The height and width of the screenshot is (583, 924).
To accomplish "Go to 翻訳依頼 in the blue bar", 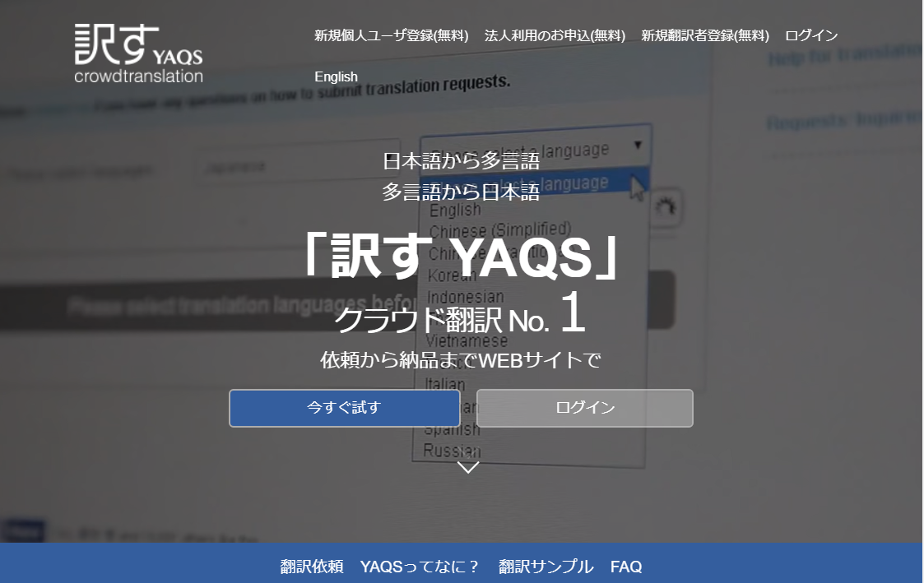I will tap(312, 567).
